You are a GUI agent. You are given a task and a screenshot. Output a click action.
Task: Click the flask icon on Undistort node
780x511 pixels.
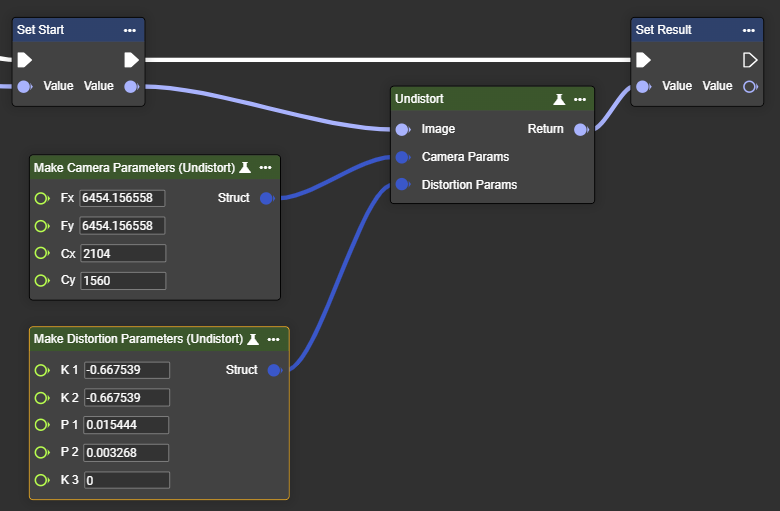point(560,99)
